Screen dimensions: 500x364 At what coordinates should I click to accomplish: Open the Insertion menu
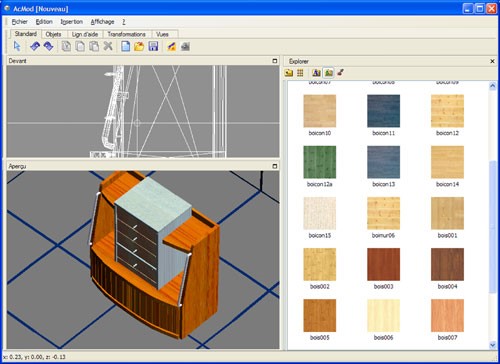71,22
